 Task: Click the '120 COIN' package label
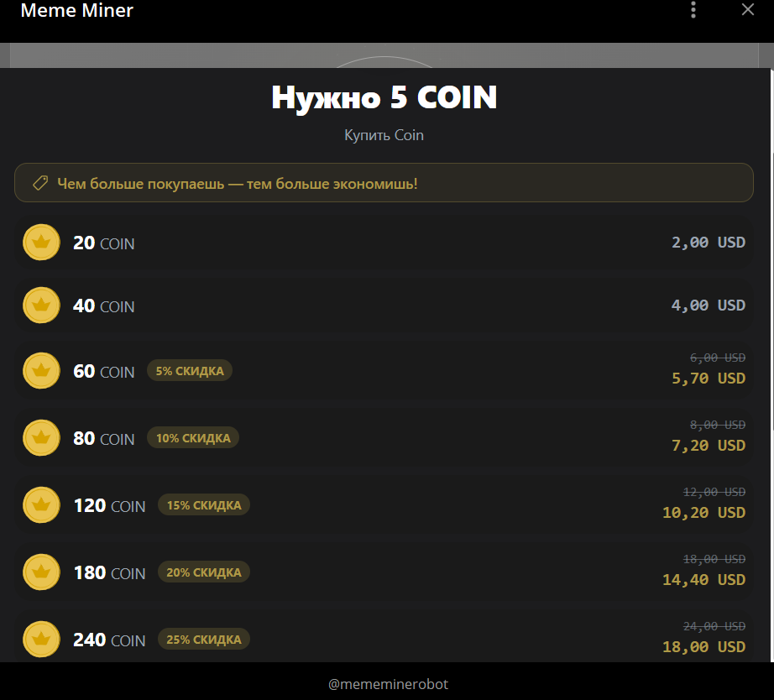pos(110,505)
